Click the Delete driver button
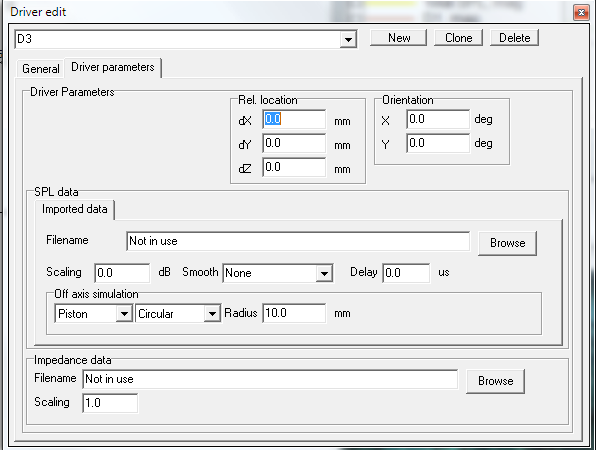This screenshot has width=596, height=450. (514, 38)
